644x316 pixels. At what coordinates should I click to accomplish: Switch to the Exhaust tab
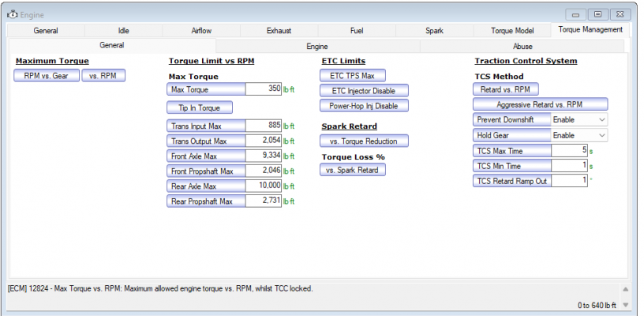[x=279, y=31]
